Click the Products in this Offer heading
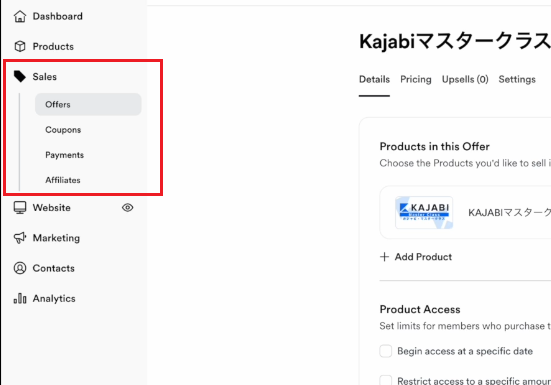Image resolution: width=551 pixels, height=385 pixels. point(434,146)
